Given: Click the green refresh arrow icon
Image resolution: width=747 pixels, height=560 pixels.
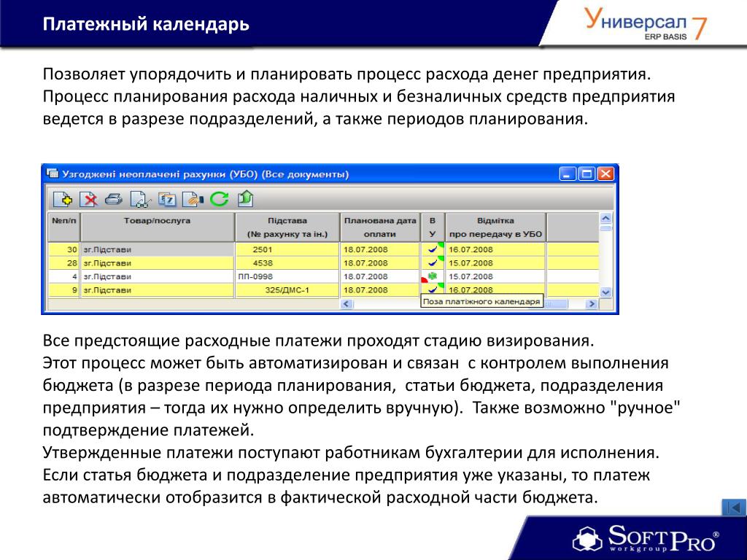Looking at the screenshot, I should tap(219, 198).
